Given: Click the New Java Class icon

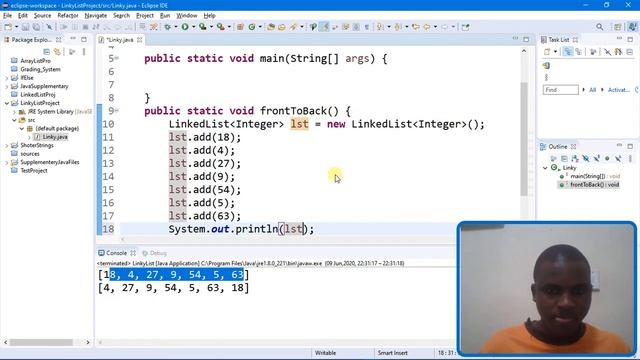Looking at the screenshot, I should [x=252, y=27].
